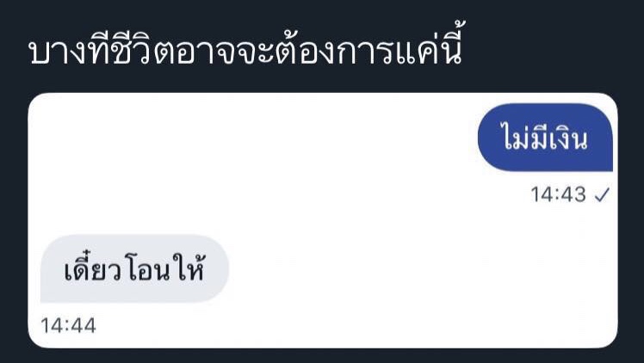Click the 14:44 timestamp
Image resolution: width=644 pixels, height=363 pixels.
(68, 326)
